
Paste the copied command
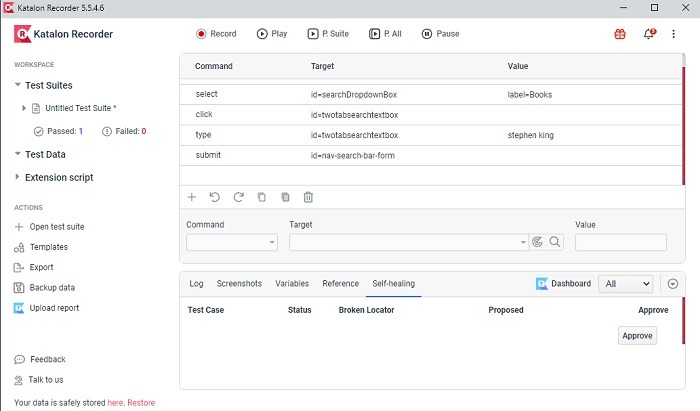pyautogui.click(x=285, y=197)
